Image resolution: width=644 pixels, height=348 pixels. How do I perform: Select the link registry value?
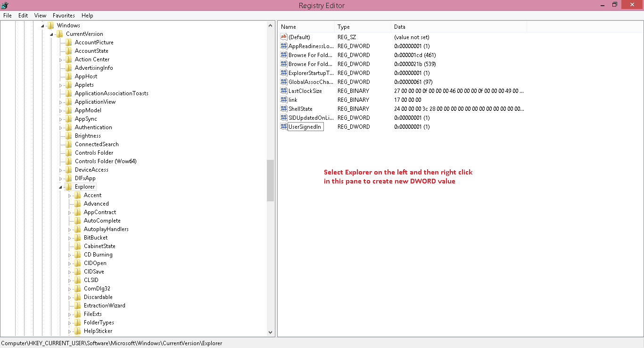tap(293, 100)
